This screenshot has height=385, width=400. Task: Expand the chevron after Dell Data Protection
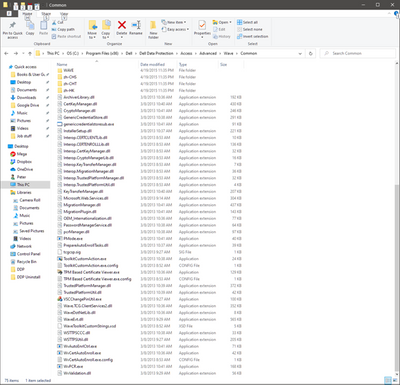pyautogui.click(x=177, y=53)
